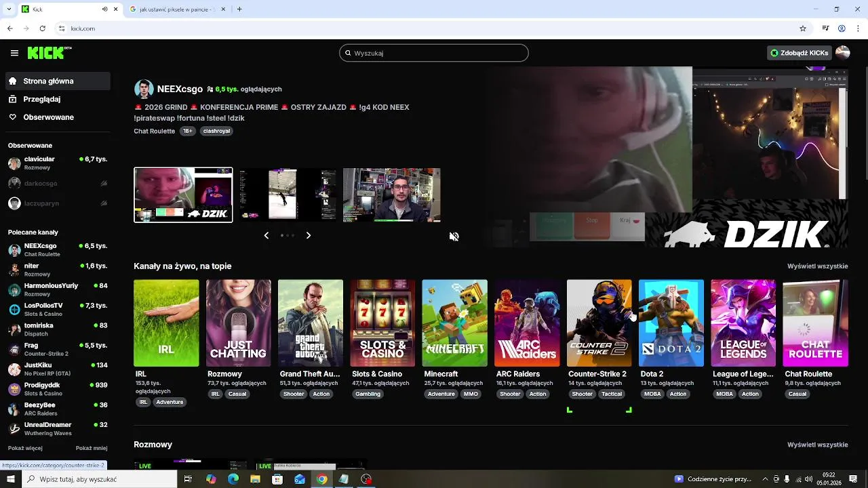Open the user profile avatar menu
This screenshot has height=488, width=868.
[842, 53]
